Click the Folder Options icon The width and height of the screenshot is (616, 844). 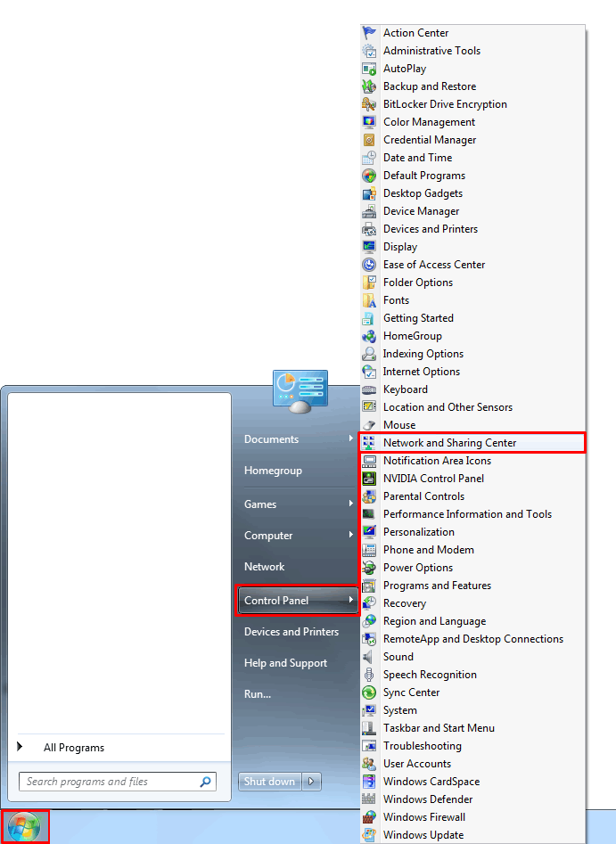click(x=369, y=282)
